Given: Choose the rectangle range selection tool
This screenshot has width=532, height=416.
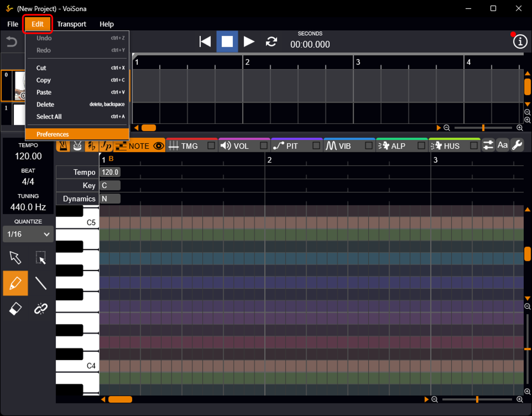Looking at the screenshot, I should (41, 258).
